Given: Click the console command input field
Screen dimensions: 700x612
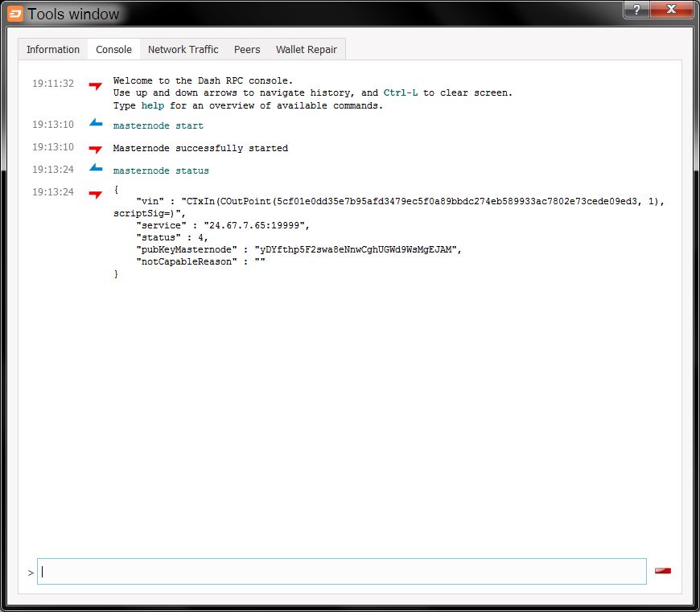Looking at the screenshot, I should click(341, 572).
